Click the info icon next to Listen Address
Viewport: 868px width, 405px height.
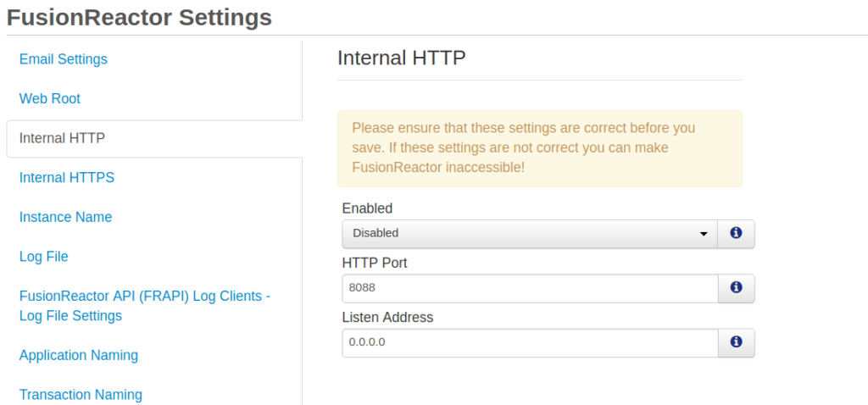[x=736, y=342]
